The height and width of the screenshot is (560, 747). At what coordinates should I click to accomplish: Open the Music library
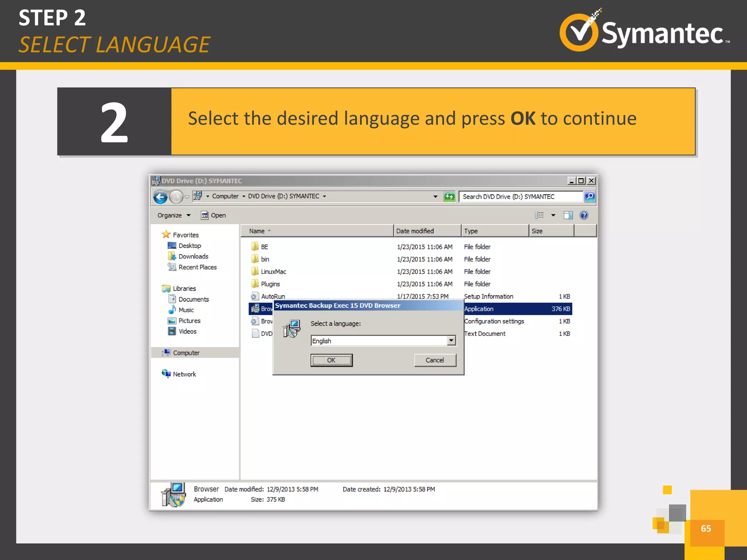click(186, 310)
